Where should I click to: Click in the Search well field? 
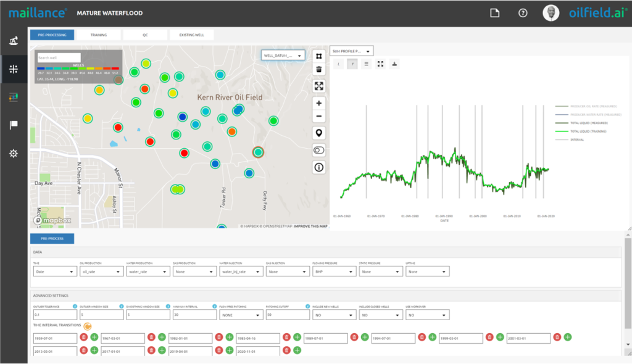[59, 57]
